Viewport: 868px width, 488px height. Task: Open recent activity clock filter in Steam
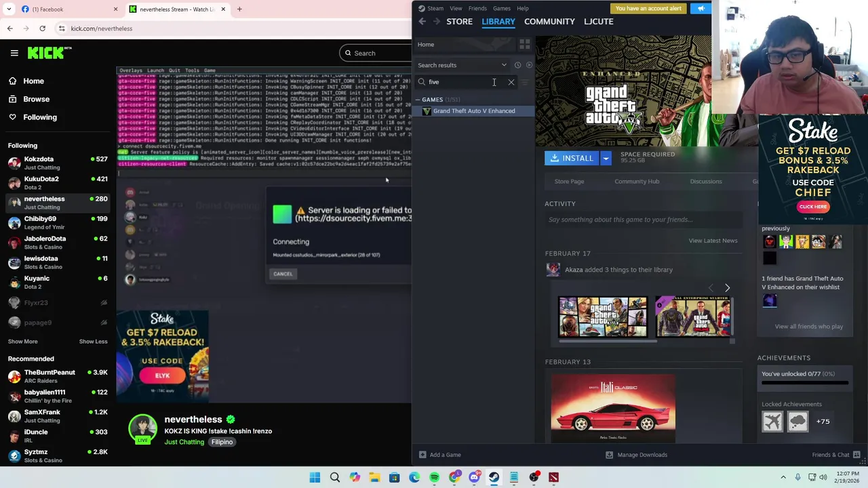tap(517, 65)
